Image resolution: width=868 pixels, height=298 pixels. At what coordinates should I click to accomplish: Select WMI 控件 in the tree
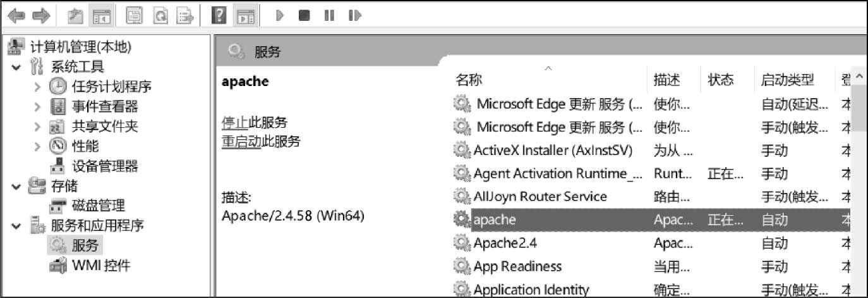point(101,266)
